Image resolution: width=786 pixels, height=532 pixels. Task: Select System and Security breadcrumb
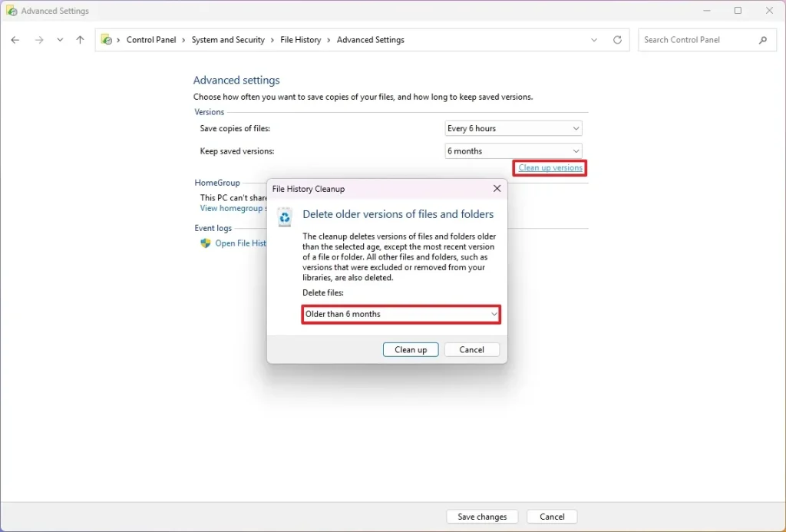tap(228, 40)
